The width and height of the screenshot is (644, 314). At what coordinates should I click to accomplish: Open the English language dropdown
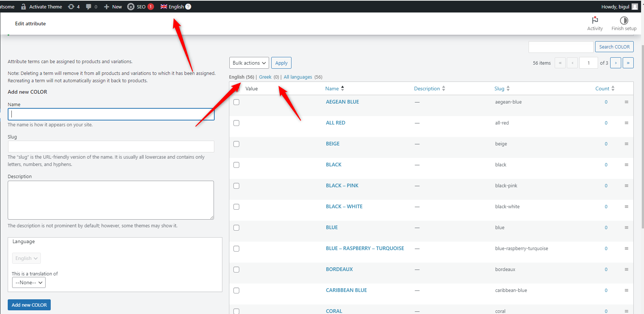tap(26, 258)
